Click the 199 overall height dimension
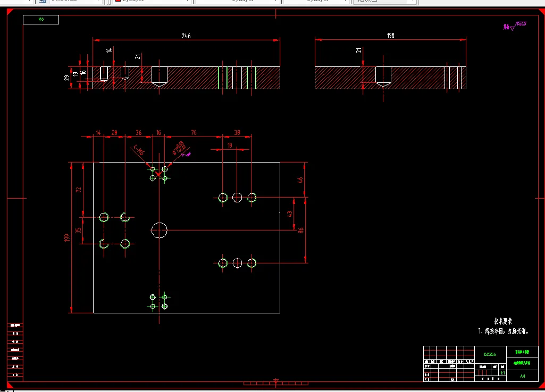This screenshot has height=392, width=545. tap(67, 237)
